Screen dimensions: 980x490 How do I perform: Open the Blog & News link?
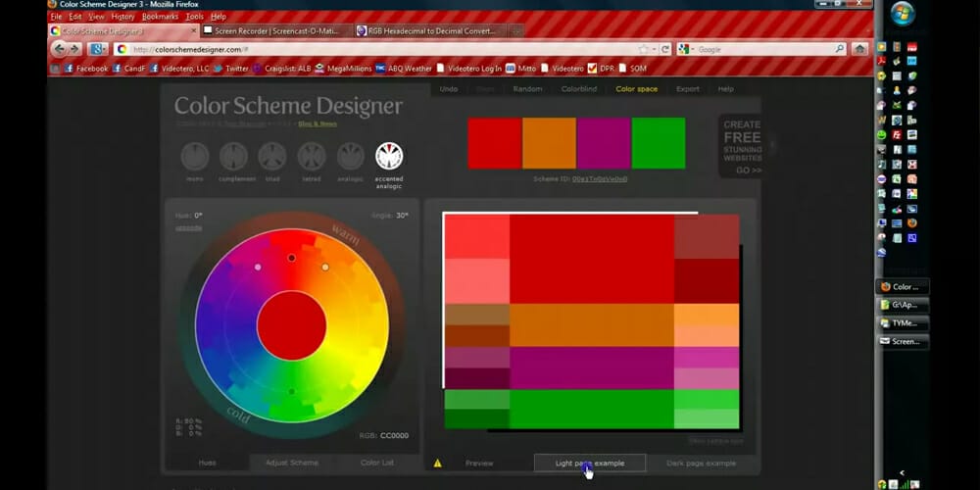(x=317, y=123)
